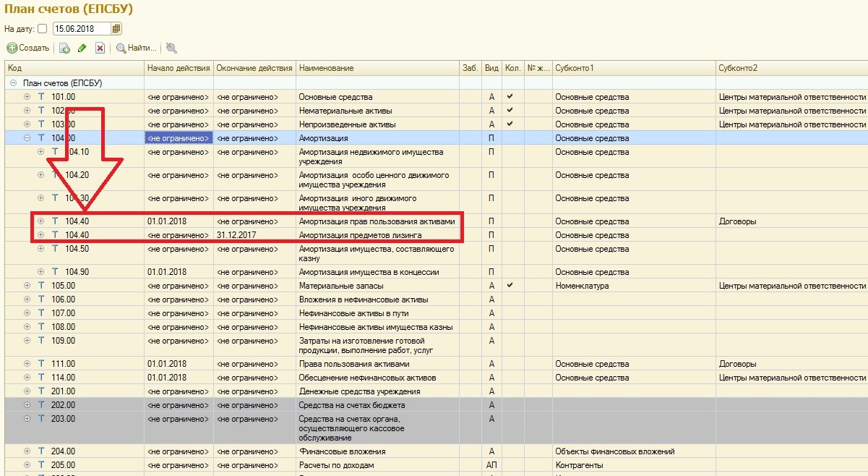Viewport: 868px width, 476px height.
Task: Click the account icon of row 108.00
Action: pyautogui.click(x=41, y=327)
